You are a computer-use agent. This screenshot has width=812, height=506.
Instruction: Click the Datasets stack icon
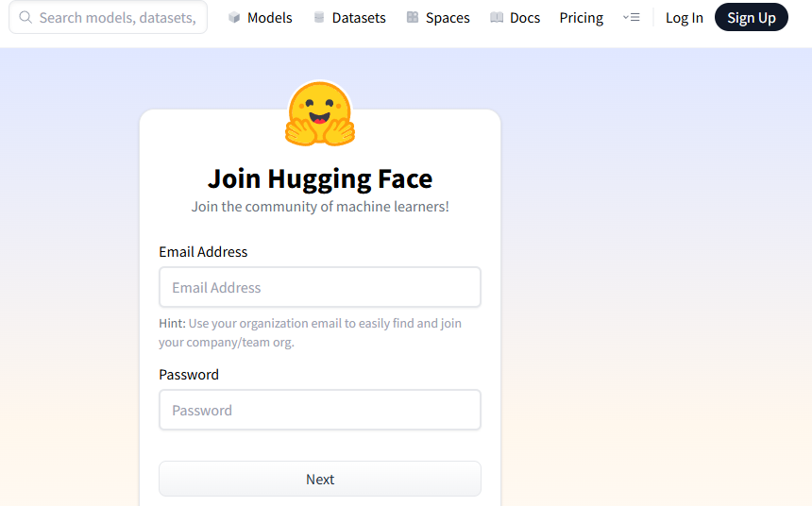click(319, 17)
